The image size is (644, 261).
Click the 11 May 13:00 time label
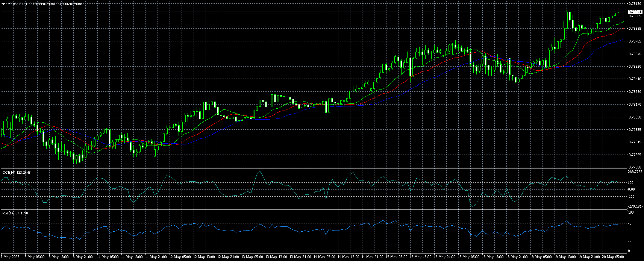point(132,257)
